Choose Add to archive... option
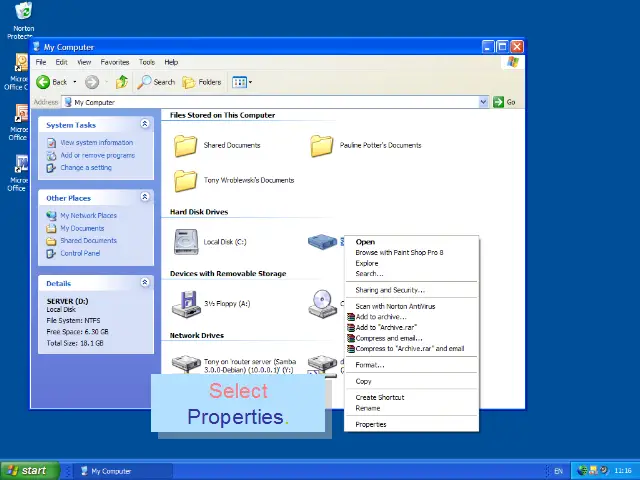 [x=411, y=317]
